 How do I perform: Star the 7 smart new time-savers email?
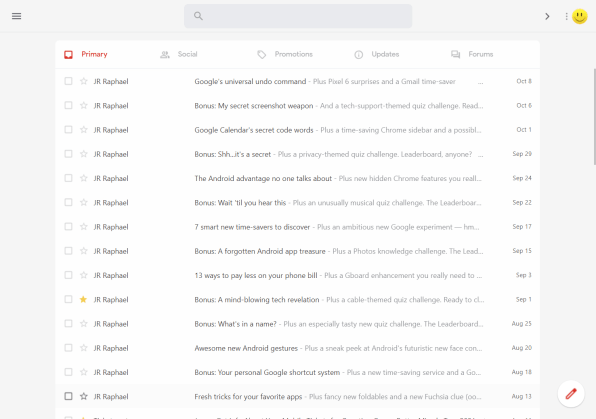[84, 227]
